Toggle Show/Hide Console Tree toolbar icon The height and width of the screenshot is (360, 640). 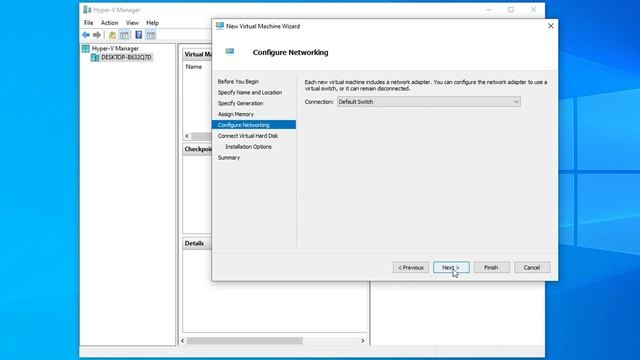point(124,35)
